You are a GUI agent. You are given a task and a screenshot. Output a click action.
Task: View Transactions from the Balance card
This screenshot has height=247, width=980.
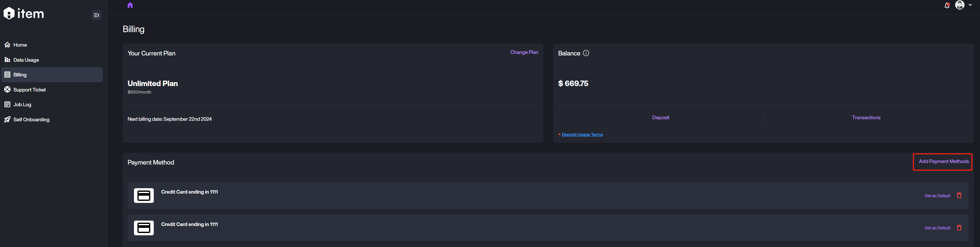pyautogui.click(x=866, y=117)
